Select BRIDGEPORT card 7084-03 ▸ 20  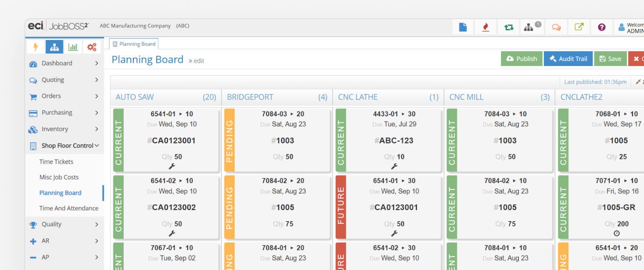click(277, 140)
